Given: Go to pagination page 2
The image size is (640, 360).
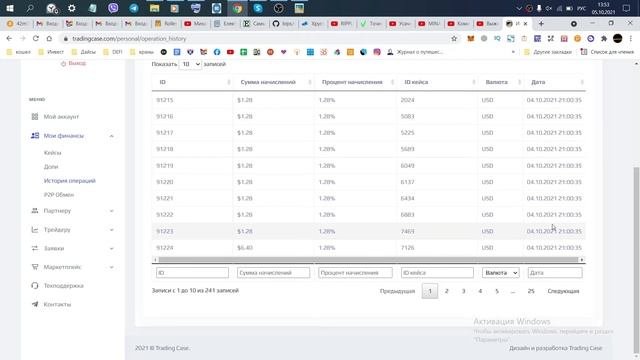Looking at the screenshot, I should point(447,291).
